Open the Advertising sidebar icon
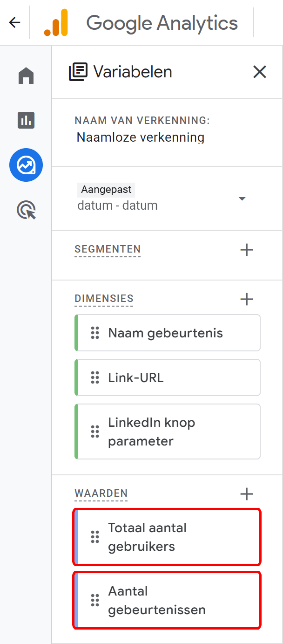This screenshot has width=283, height=644. click(26, 210)
